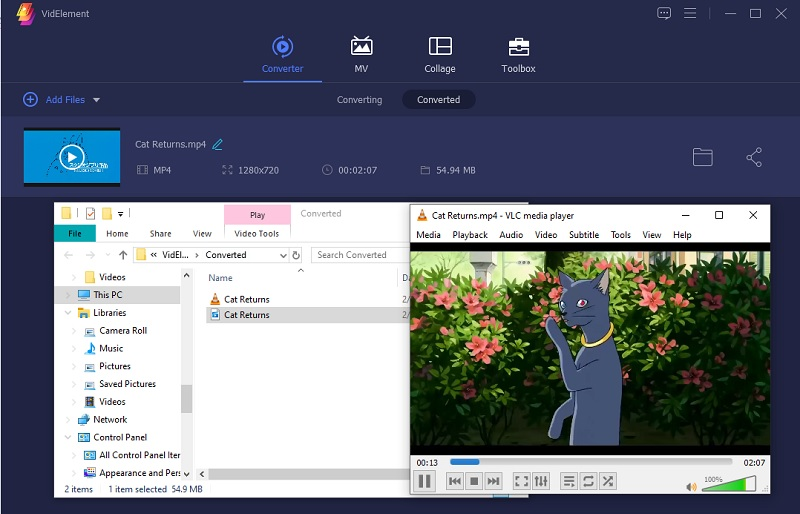Open the VLC Subtitle menu

tap(584, 235)
